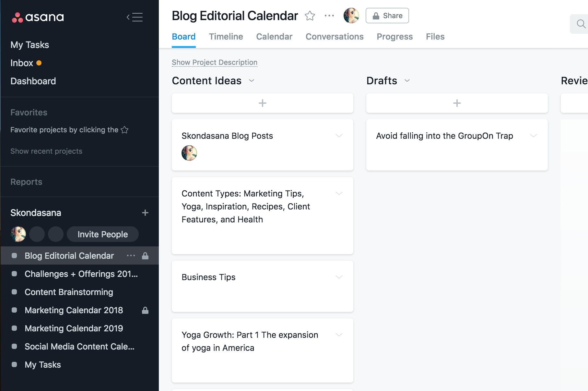588x391 pixels.
Task: Click the Invite People button
Action: pos(103,234)
